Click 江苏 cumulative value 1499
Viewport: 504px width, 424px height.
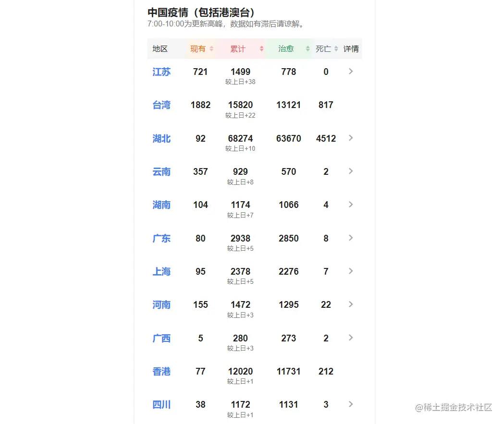[x=240, y=72]
